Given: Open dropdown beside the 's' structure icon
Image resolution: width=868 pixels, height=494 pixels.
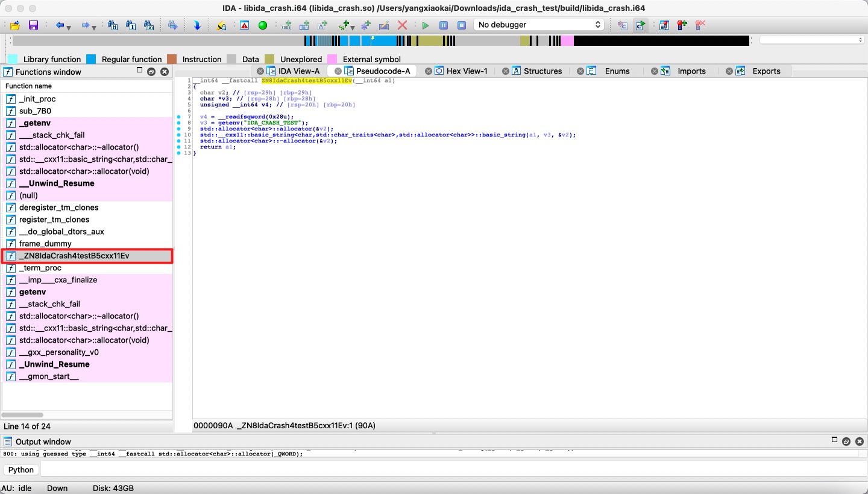Looking at the screenshot, I should tap(353, 27).
